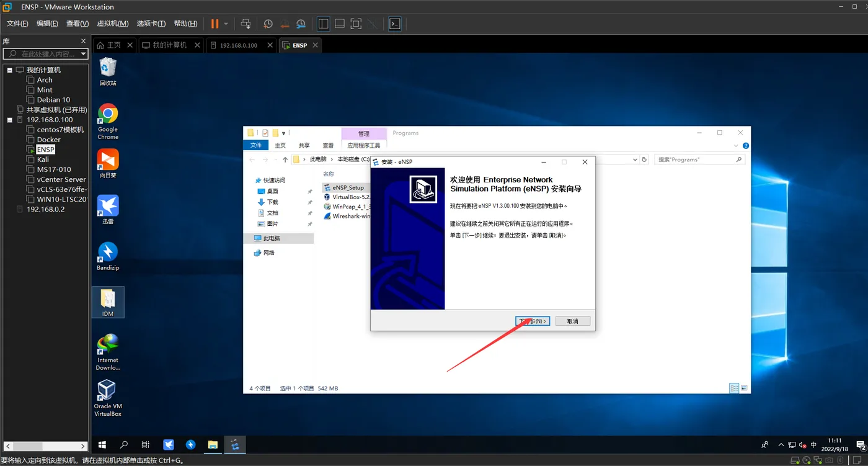Switch Explorer to details view icon
This screenshot has width=868, height=466.
pyautogui.click(x=734, y=388)
